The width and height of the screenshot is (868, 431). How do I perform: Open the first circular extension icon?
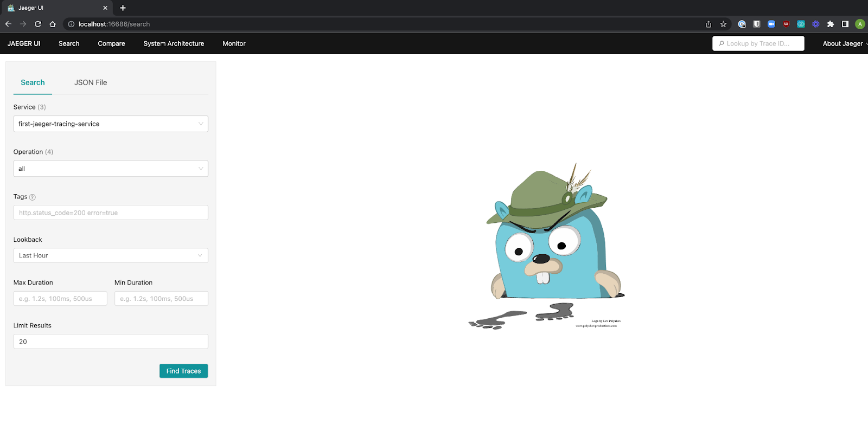click(x=742, y=24)
